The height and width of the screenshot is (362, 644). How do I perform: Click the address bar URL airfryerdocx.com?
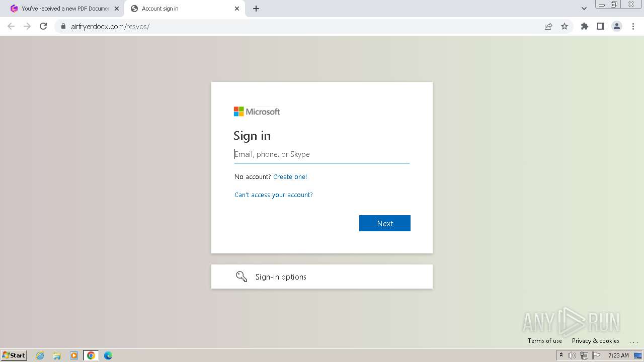[x=110, y=27]
